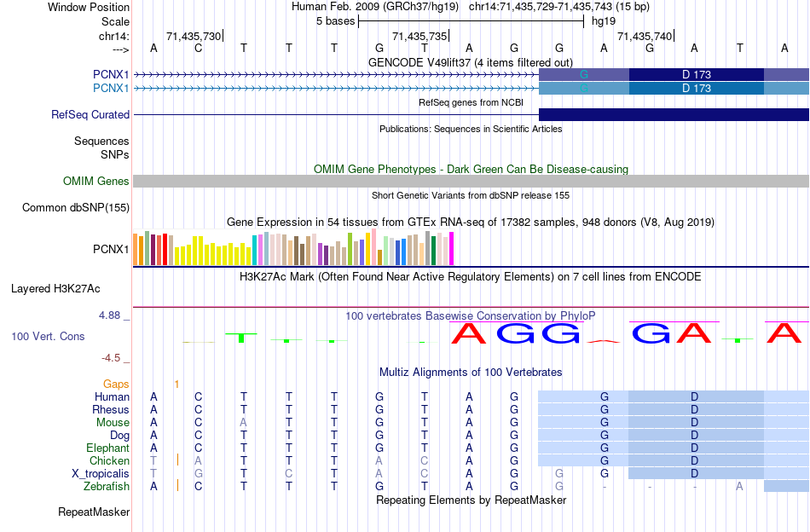Click the 'D 173' codon in light blue PCNX1 transcript

click(697, 89)
